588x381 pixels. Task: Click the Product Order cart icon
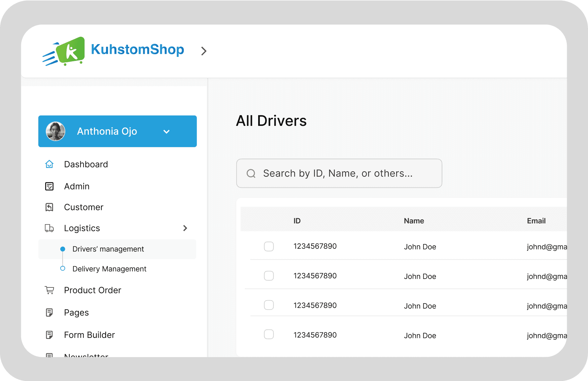(x=49, y=290)
